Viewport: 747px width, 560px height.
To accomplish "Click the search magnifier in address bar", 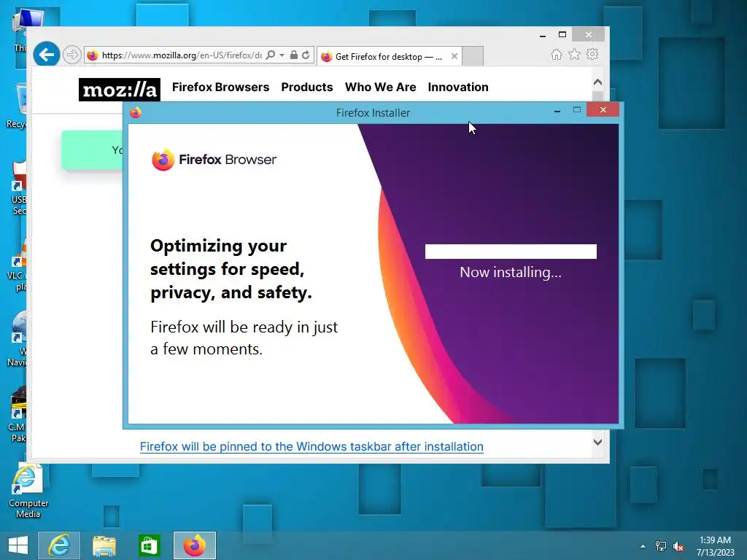I will point(270,55).
